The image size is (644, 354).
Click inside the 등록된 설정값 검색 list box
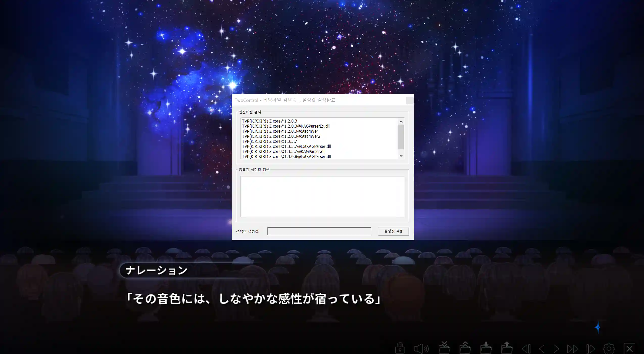point(322,196)
